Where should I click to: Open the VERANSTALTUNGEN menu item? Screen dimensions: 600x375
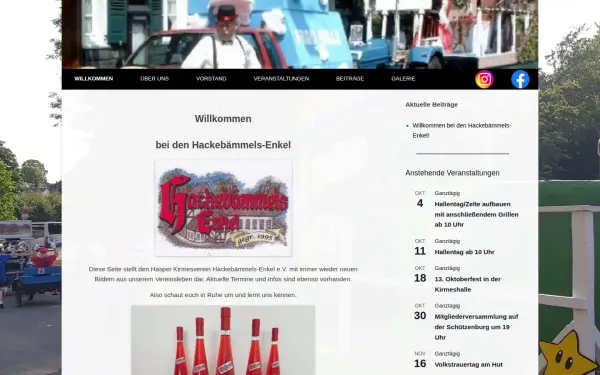[x=281, y=78]
